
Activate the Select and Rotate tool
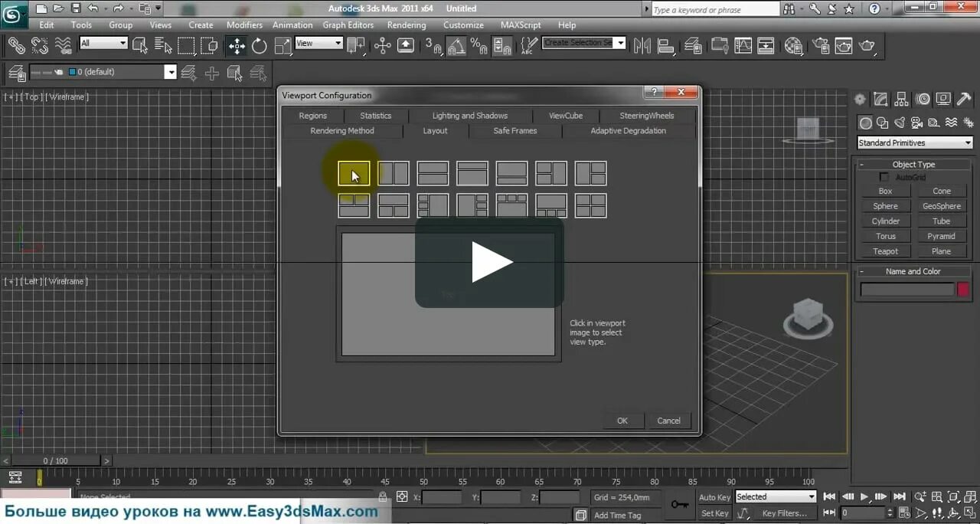pyautogui.click(x=259, y=46)
